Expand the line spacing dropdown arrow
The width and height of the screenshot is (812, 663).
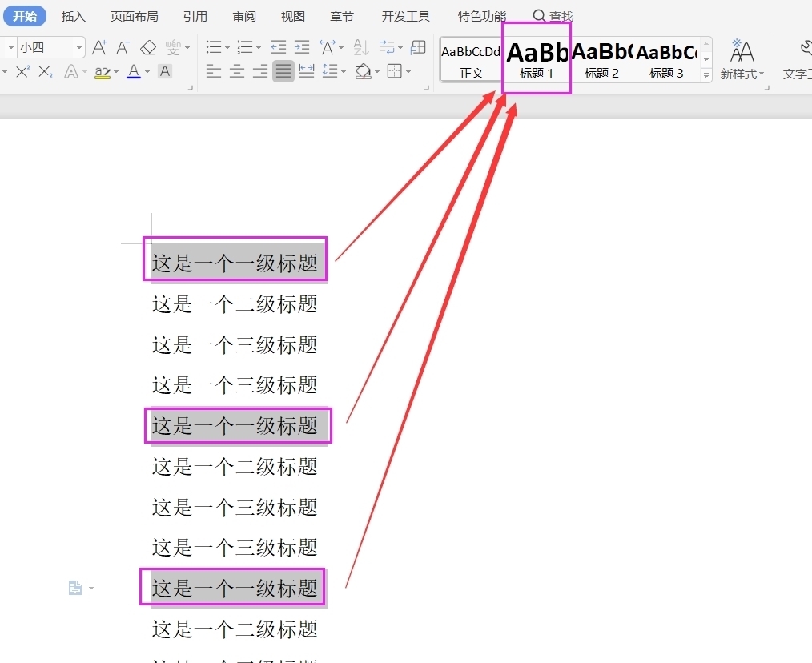pos(344,72)
